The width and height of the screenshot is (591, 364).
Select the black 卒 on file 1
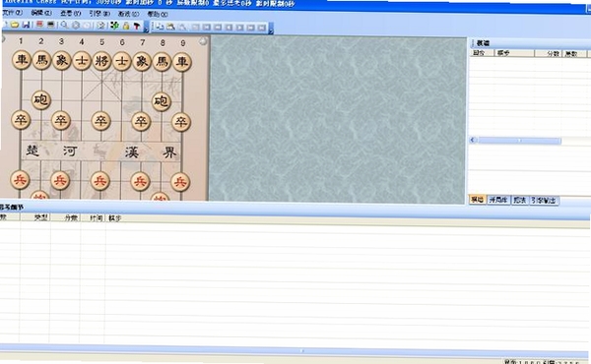coord(21,120)
